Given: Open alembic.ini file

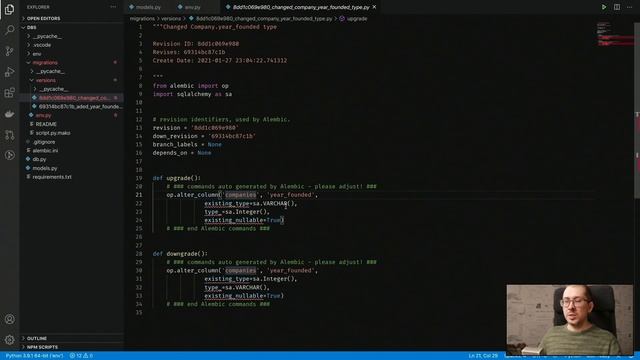Looking at the screenshot, I should pyautogui.click(x=45, y=151).
